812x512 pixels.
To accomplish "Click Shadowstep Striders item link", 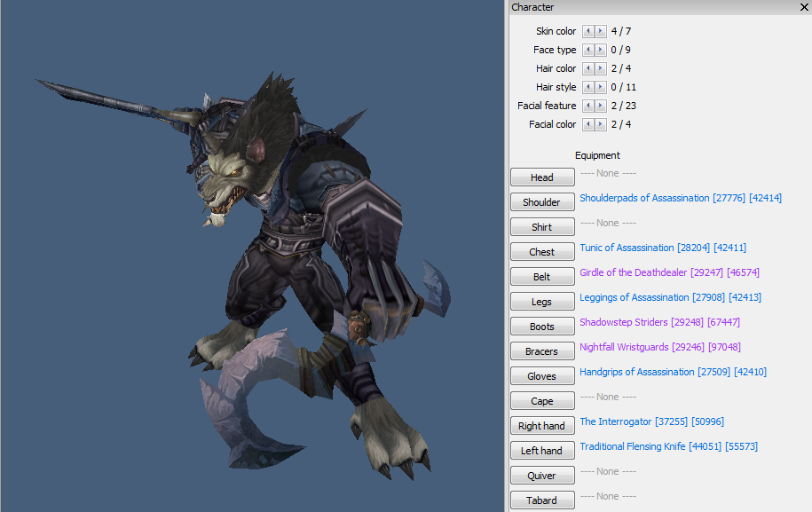I will point(659,322).
